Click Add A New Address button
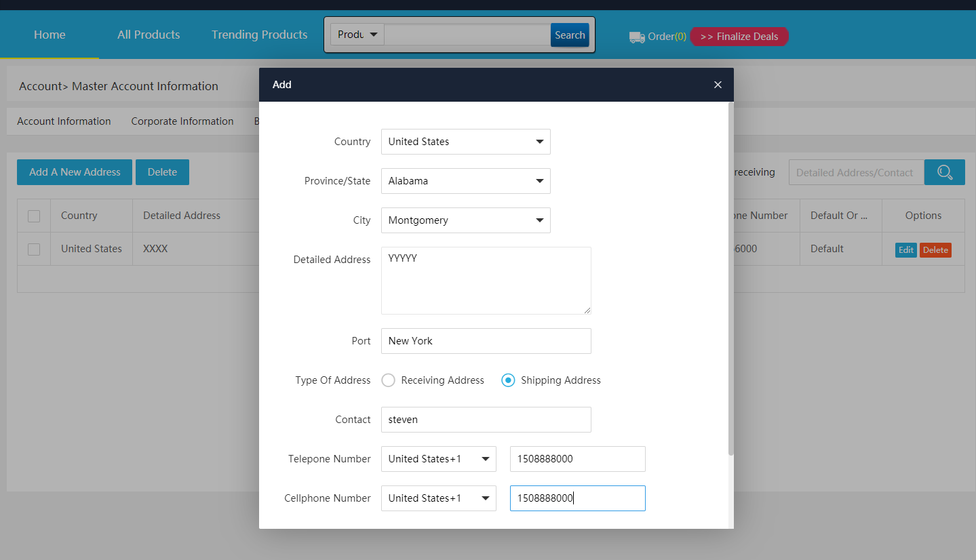976x560 pixels. (75, 172)
